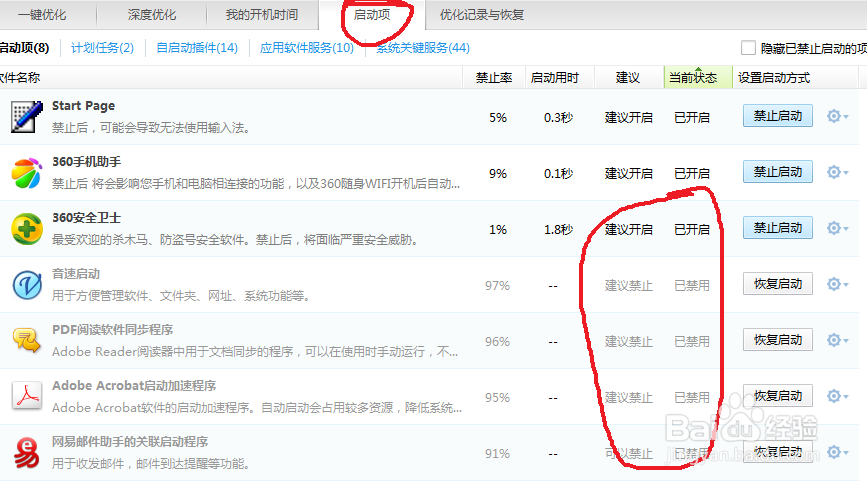Sort by 建议 column header
This screenshot has width=867, height=485.
click(x=628, y=78)
